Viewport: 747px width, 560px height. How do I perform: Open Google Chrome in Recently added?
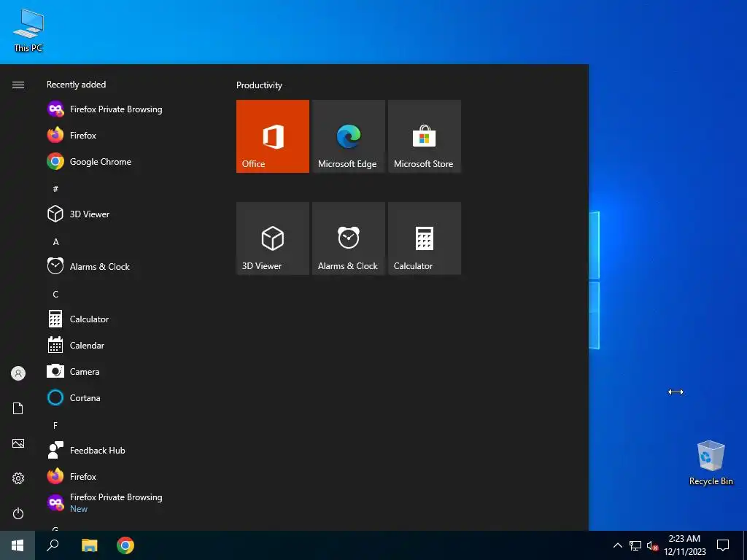128,161
